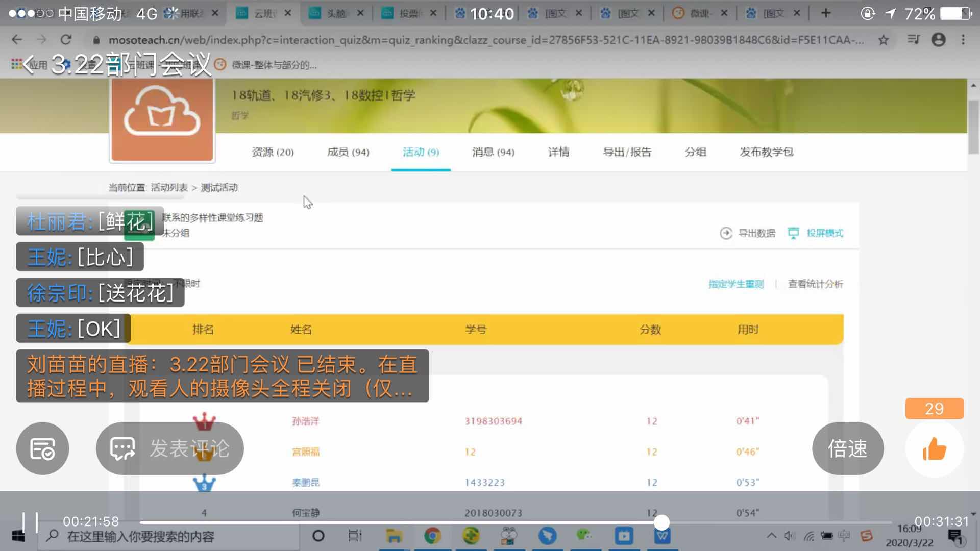
Task: Open the 发布教学包 tab
Action: click(766, 152)
